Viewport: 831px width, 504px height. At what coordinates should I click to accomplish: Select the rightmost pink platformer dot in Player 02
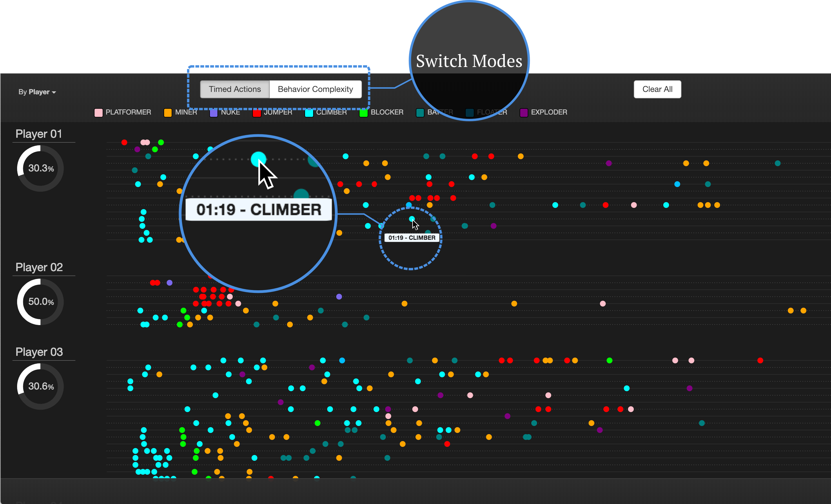[603, 304]
